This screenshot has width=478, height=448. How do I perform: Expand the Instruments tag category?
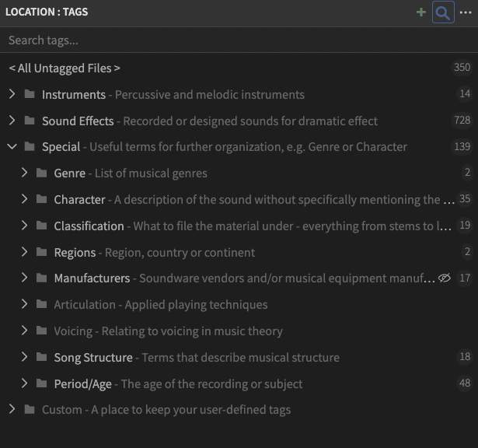pos(12,95)
